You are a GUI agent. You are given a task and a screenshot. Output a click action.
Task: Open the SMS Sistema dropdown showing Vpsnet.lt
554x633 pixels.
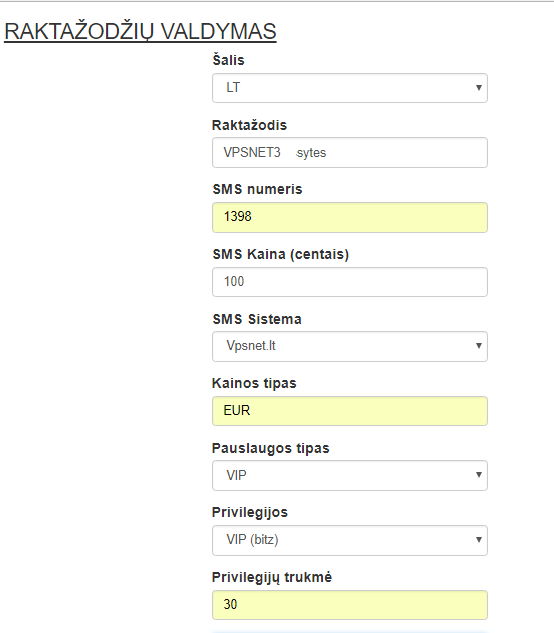point(350,346)
